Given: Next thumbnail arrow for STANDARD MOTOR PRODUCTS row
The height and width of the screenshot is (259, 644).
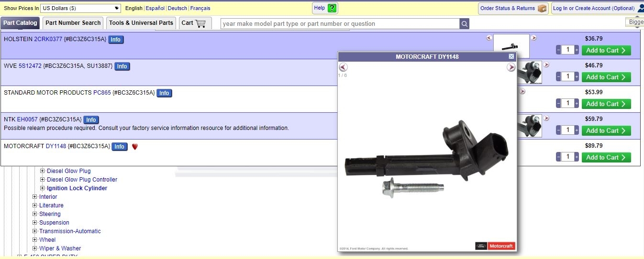Looking at the screenshot, I should tap(522, 91).
